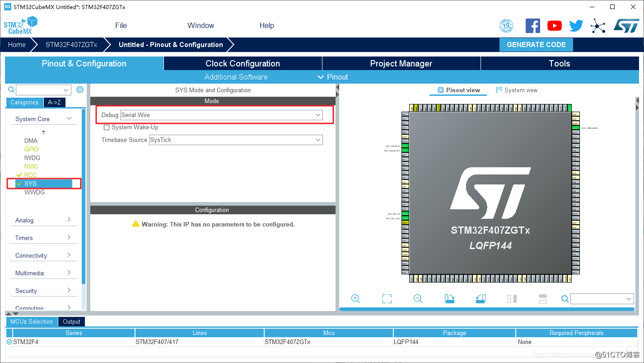Open the Timebase Source dropdown
This screenshot has width=644, height=363.
pos(236,140)
